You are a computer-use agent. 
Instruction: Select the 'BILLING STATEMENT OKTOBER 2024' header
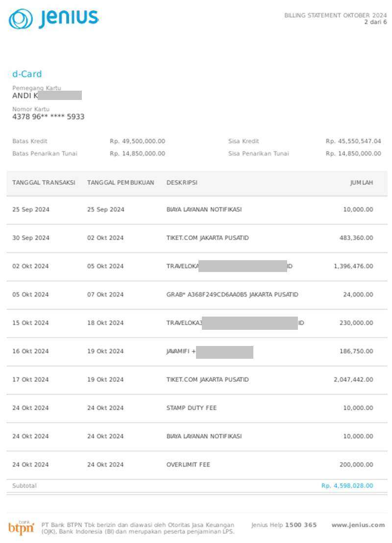click(336, 15)
